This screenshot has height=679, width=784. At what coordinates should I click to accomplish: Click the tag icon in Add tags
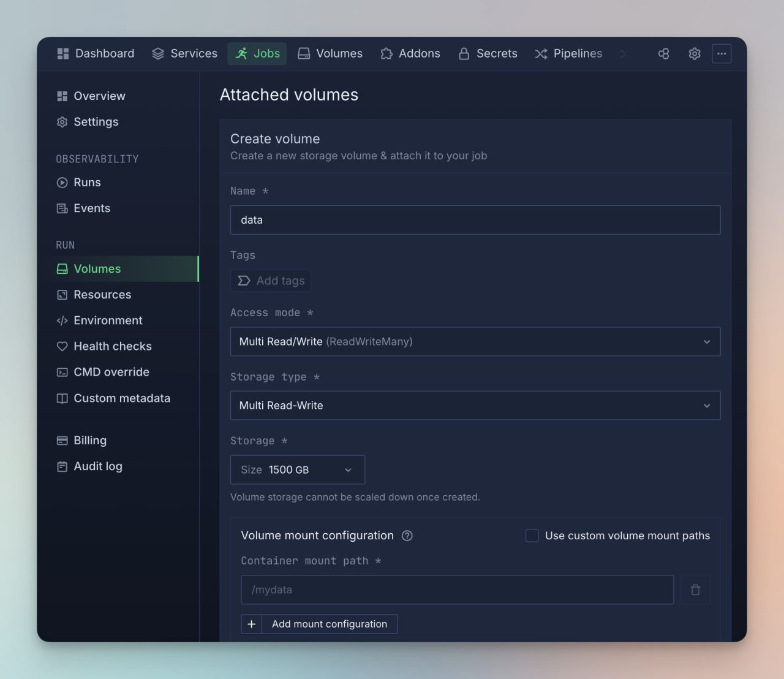pos(244,281)
